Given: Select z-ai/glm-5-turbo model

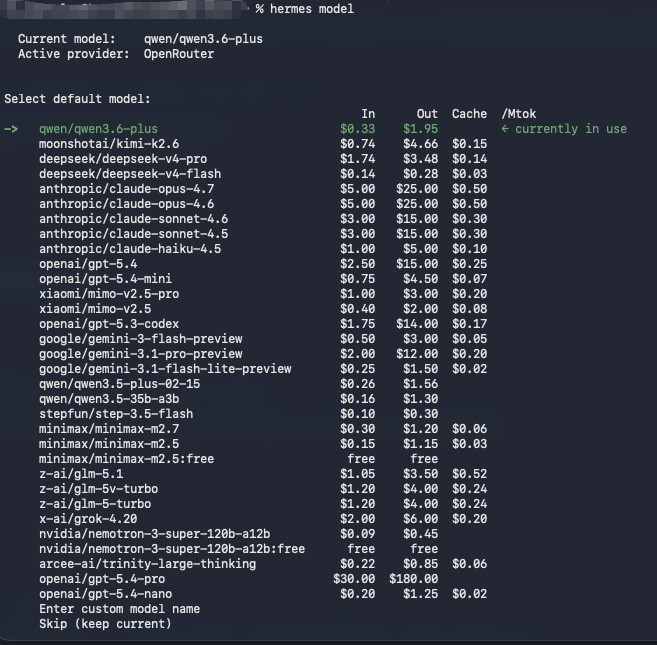Looking at the screenshot, I should [x=95, y=504].
